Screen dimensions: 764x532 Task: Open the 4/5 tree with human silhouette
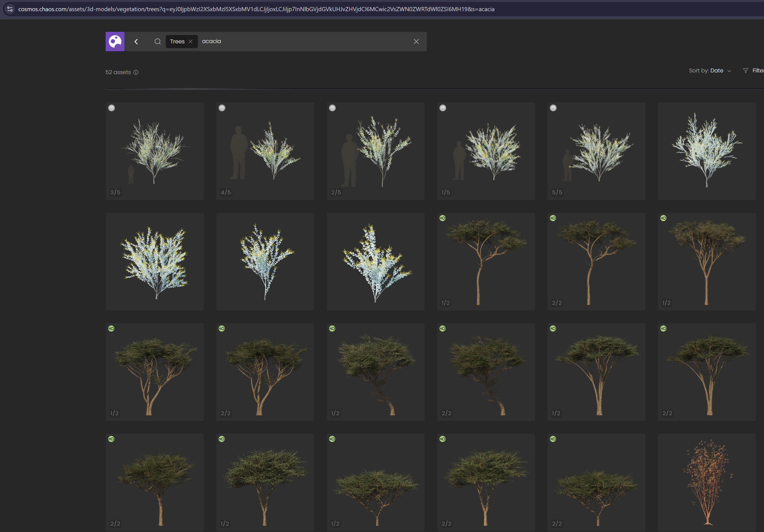point(265,152)
